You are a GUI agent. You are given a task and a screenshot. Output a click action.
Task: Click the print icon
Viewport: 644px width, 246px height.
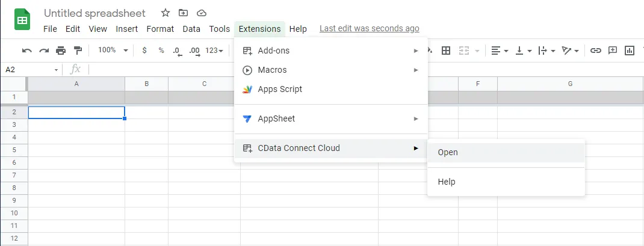[60, 51]
